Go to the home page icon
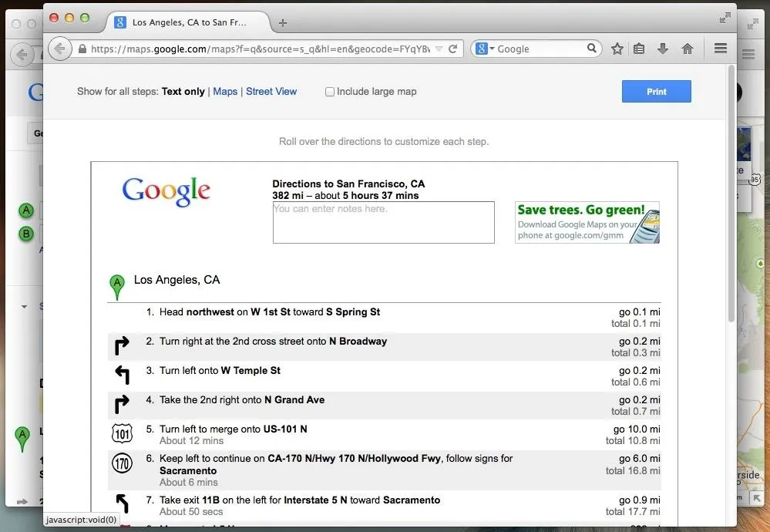This screenshot has width=770, height=532. tap(688, 49)
